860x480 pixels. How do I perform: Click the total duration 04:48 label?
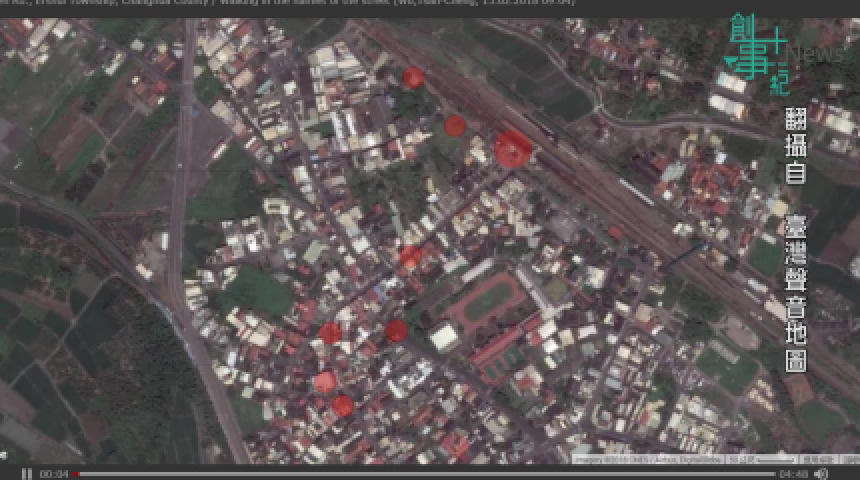793,474
